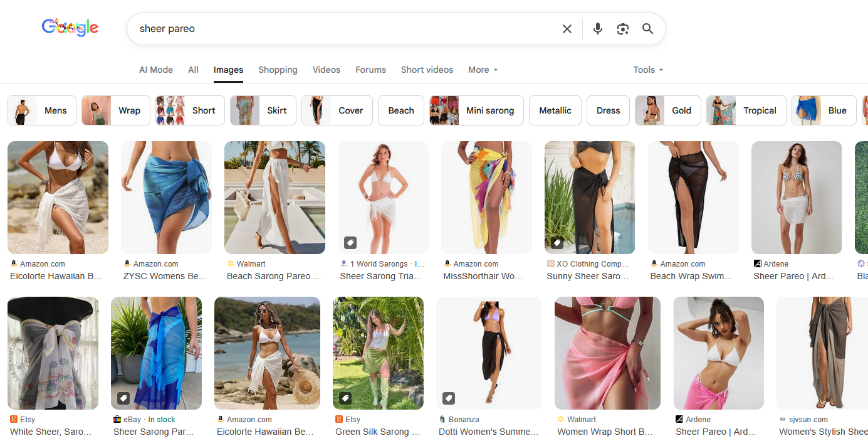This screenshot has height=441, width=868.
Task: Clear the search box with X icon
Action: 567,29
